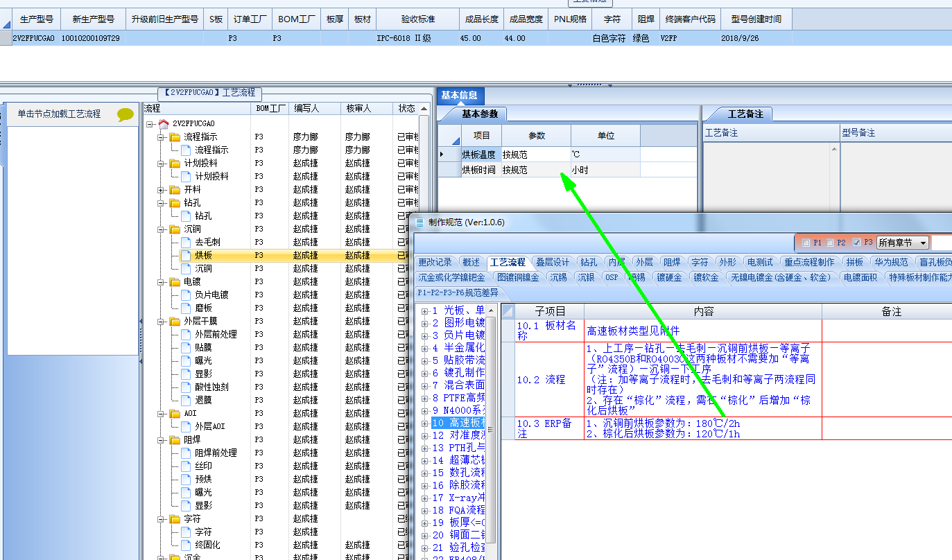Click the document icon beside 磨板
The image size is (952, 560).
pyautogui.click(x=186, y=308)
